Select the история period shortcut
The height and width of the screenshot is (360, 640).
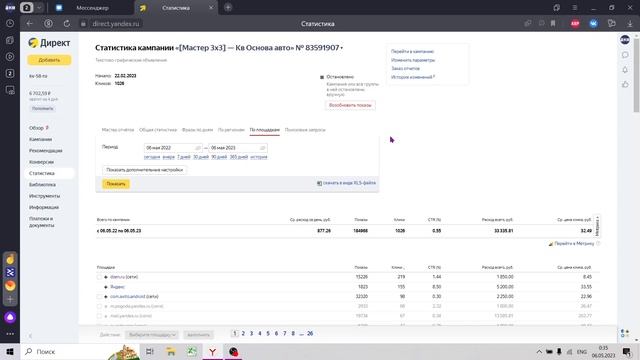point(259,157)
